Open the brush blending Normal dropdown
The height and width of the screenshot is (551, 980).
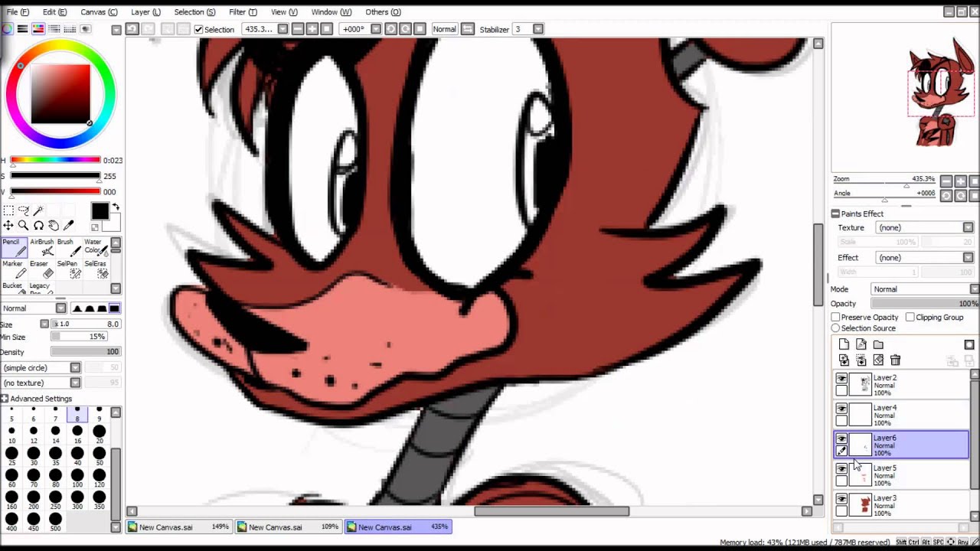[60, 308]
